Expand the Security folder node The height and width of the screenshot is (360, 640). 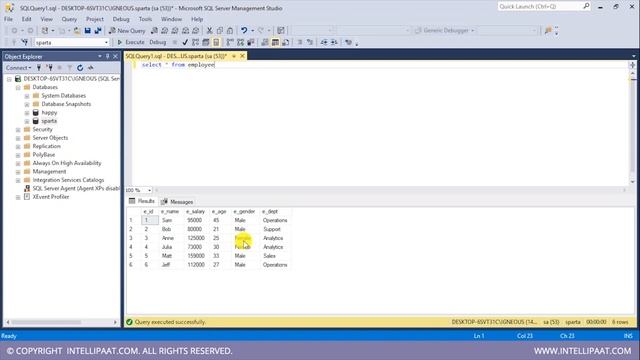[x=18, y=130]
